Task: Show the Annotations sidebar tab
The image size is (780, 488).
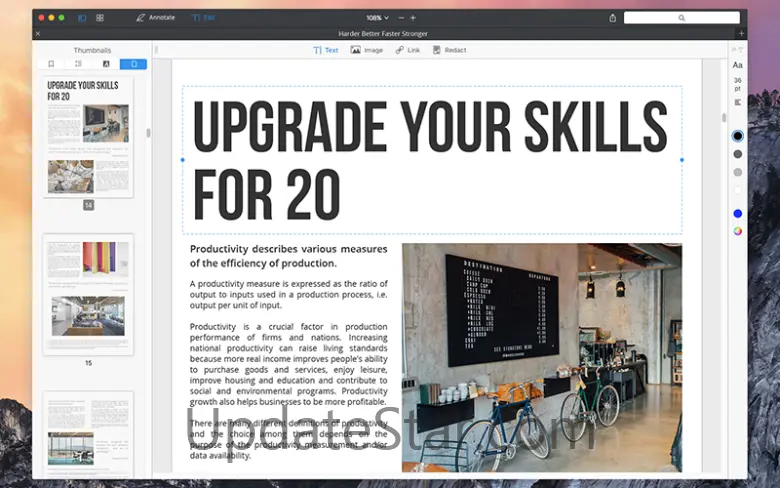Action: [x=106, y=64]
